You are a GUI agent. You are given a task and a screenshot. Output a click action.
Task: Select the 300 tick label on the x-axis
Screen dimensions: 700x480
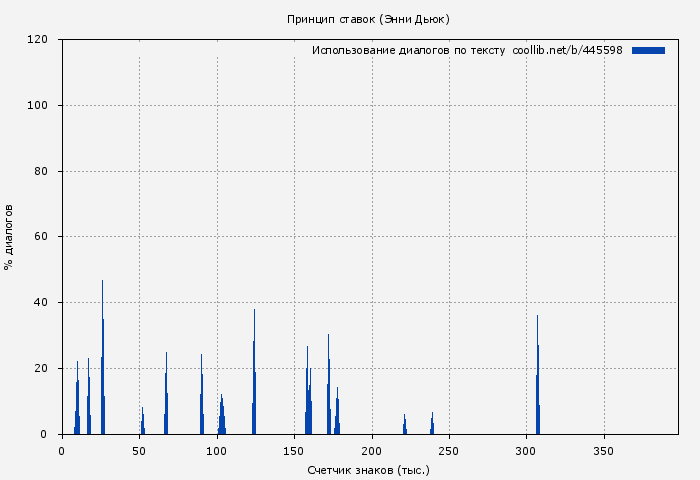pos(527,451)
